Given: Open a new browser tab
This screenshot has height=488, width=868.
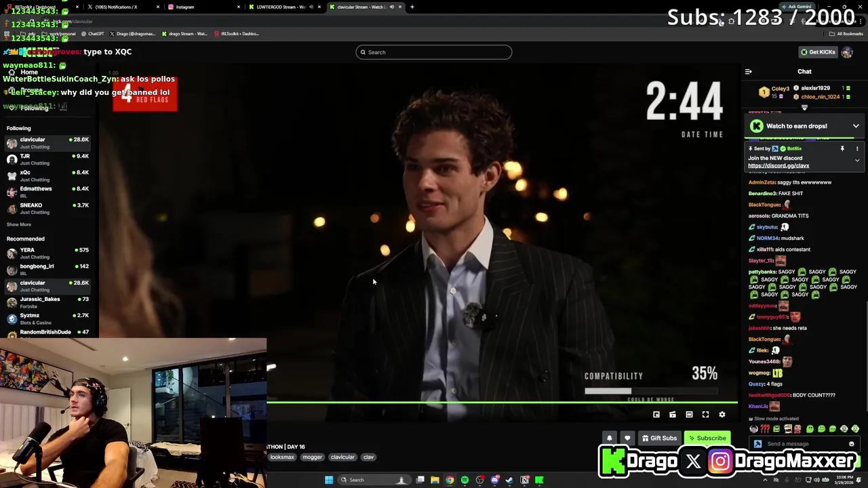Looking at the screenshot, I should 412,7.
